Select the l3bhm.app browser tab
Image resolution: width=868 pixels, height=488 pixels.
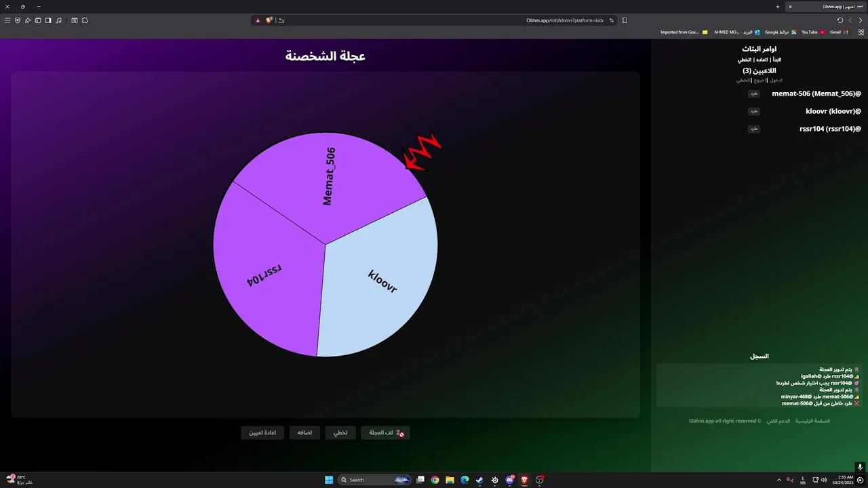825,7
